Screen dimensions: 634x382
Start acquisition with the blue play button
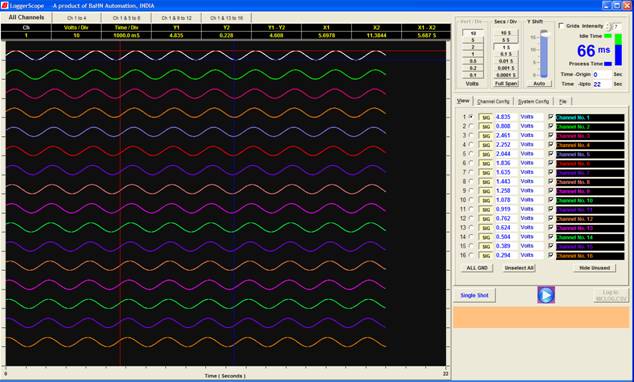coord(546,295)
